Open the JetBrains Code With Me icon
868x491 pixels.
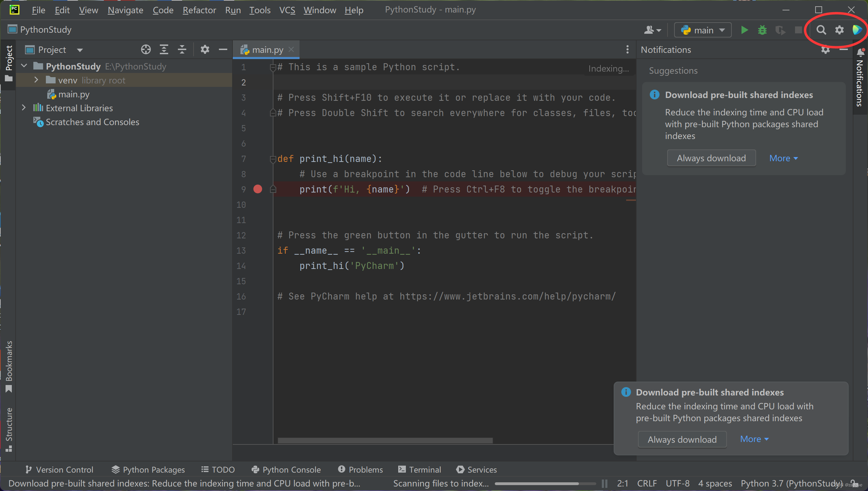click(x=857, y=30)
